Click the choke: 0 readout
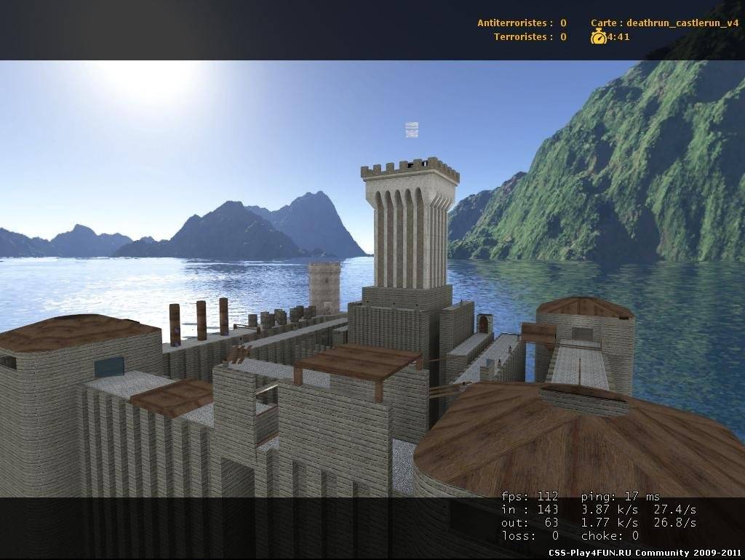Viewport: 745px width, 560px height. [x=610, y=536]
